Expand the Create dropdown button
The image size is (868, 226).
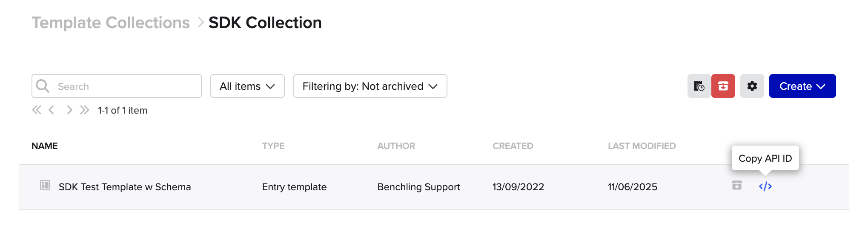802,86
